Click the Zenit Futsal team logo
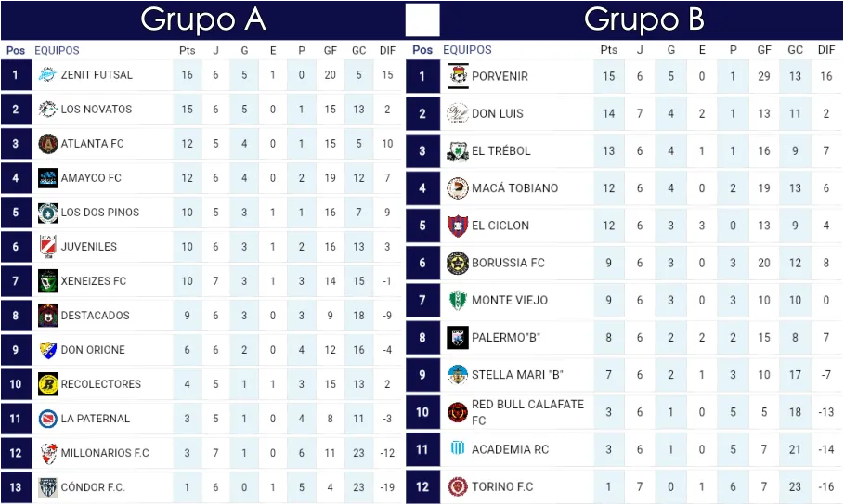844x504 pixels. 48,74
